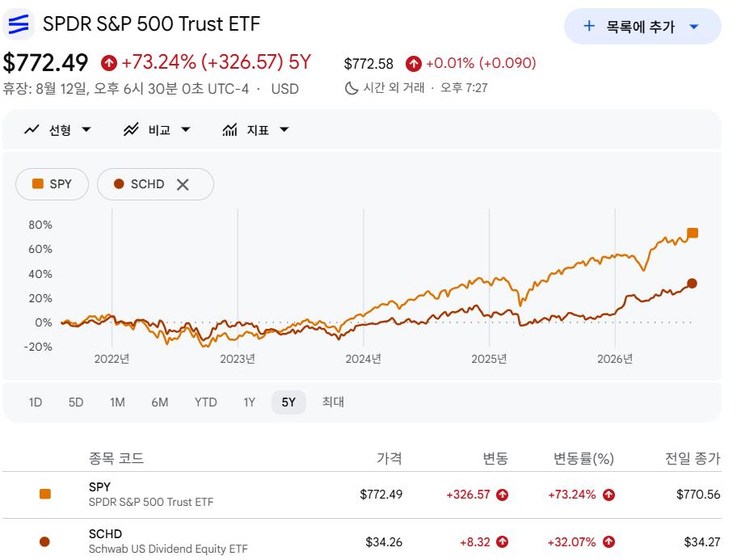Click the SPY orange end marker on chart
741x560 pixels.
pos(693,233)
